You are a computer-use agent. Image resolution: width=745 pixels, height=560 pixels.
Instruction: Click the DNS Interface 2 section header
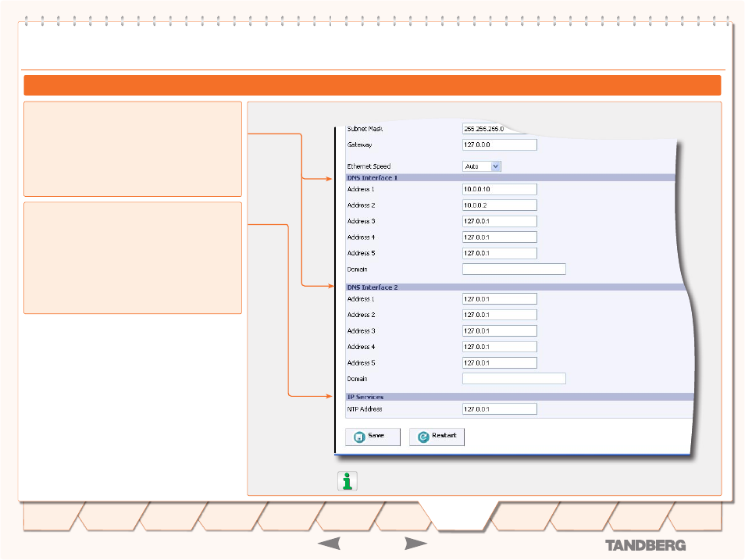pos(515,287)
